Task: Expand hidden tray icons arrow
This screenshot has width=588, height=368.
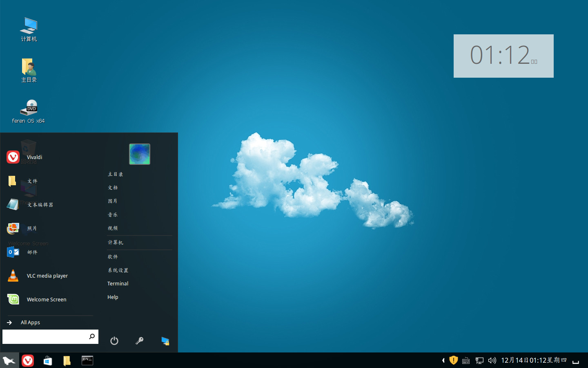Action: click(443, 360)
